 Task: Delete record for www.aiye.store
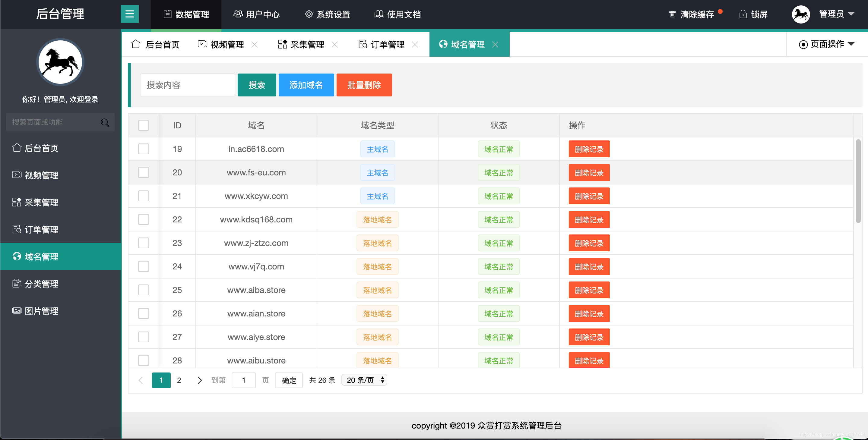tap(589, 337)
